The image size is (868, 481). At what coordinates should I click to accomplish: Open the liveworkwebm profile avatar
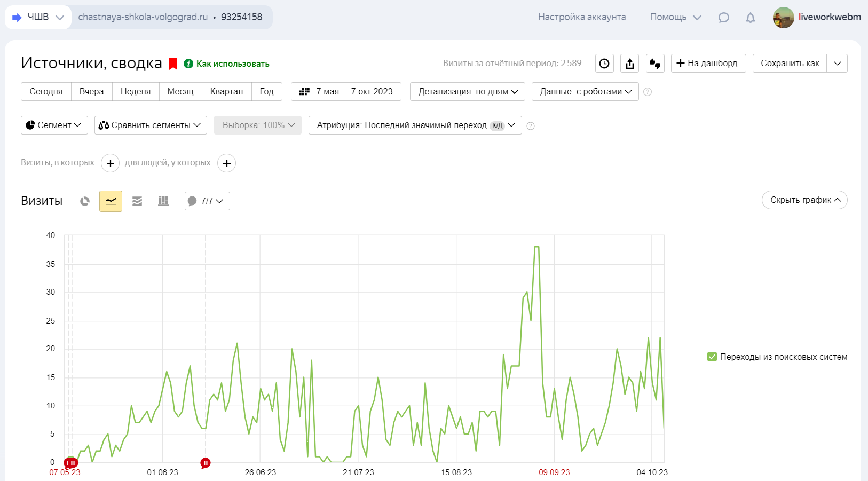click(783, 18)
